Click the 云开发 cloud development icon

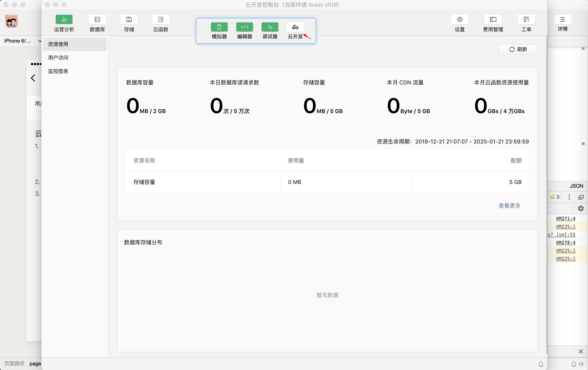coord(295,27)
